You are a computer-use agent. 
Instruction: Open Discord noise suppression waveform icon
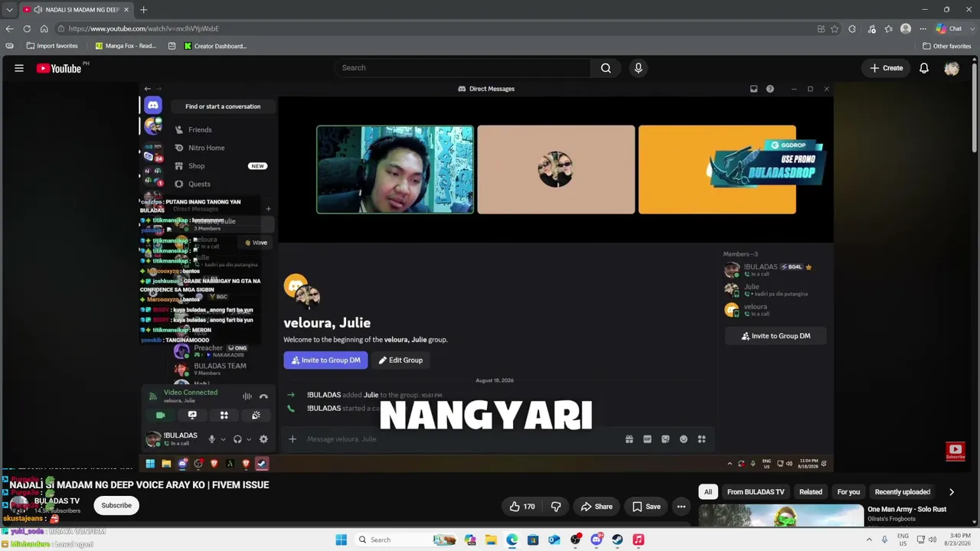coord(247,396)
